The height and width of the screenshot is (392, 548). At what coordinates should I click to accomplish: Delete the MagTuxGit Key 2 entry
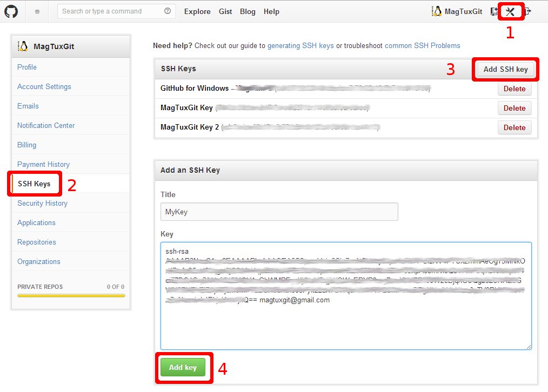[514, 127]
